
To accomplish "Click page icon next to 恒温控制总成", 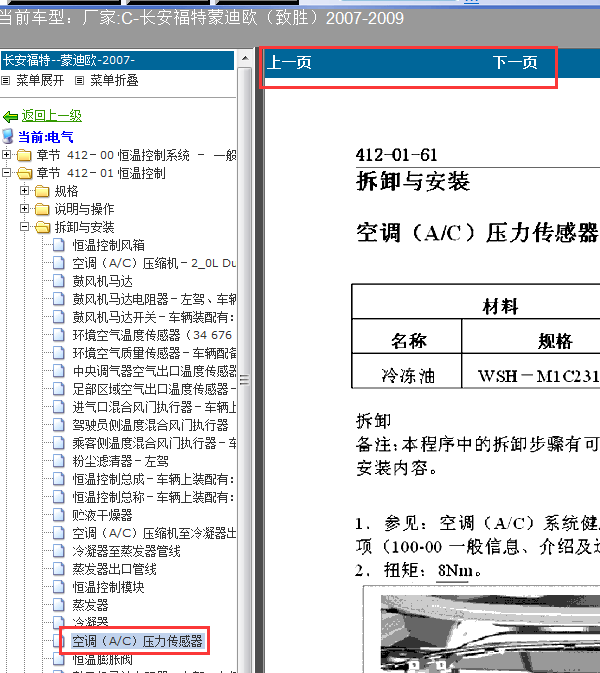I will tap(58, 479).
